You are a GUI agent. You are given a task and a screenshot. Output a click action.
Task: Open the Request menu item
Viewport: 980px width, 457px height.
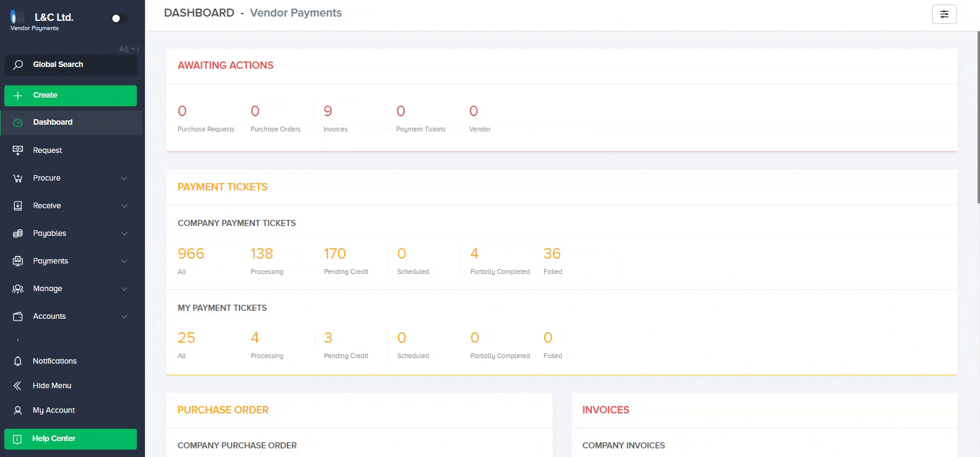tap(72, 150)
